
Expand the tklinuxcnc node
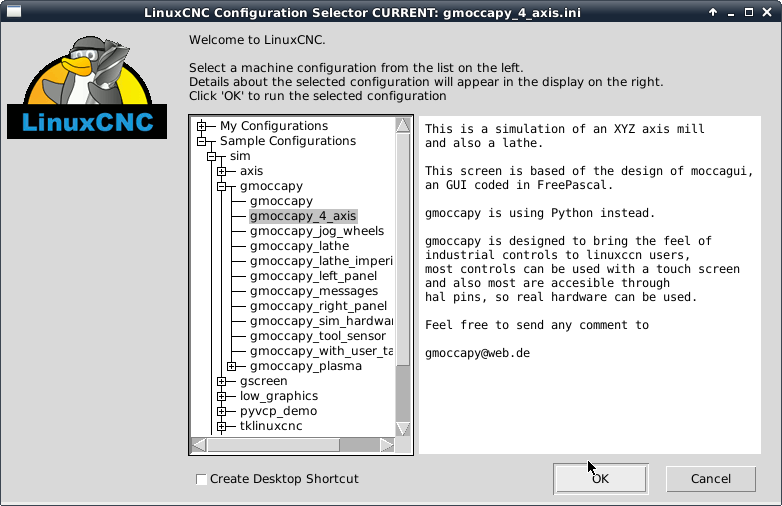point(221,426)
